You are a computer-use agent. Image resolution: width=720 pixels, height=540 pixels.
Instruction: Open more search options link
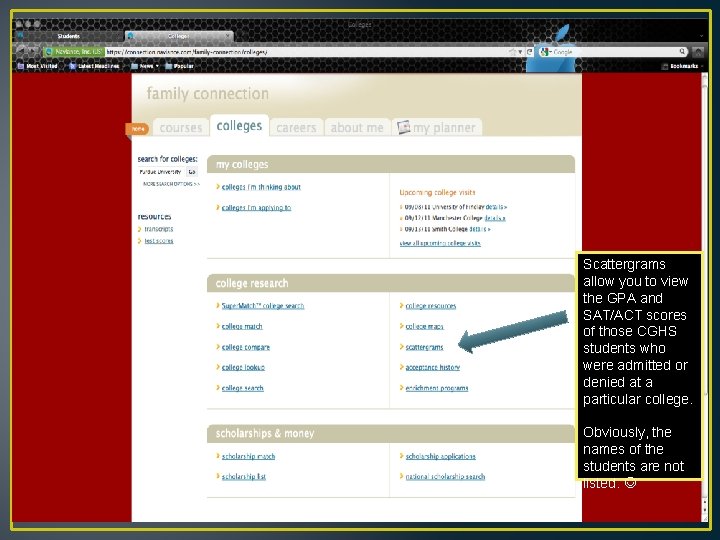tap(171, 184)
